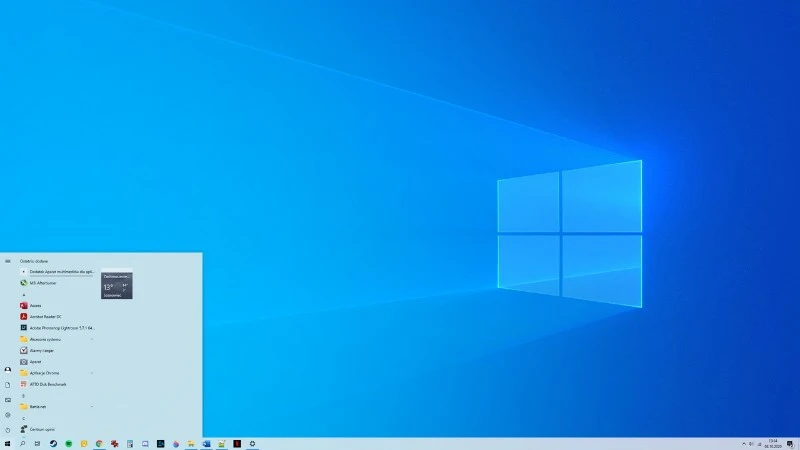Expand Akcesoria systemu folder
This screenshot has width=800, height=450.
pos(57,339)
